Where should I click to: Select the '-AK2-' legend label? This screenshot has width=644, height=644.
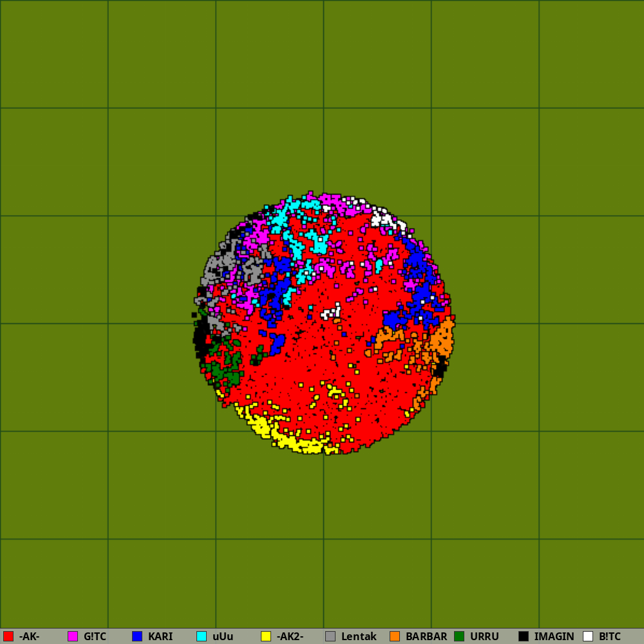(290, 637)
